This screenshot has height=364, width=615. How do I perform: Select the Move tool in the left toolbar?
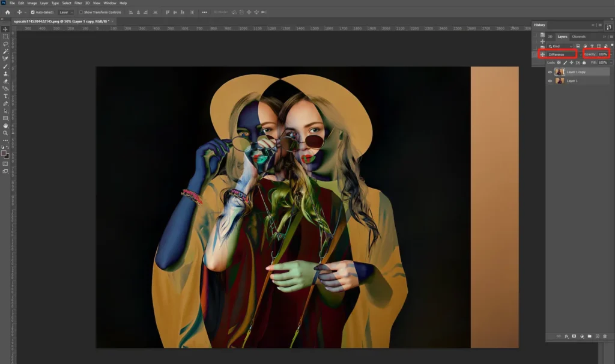click(x=5, y=29)
